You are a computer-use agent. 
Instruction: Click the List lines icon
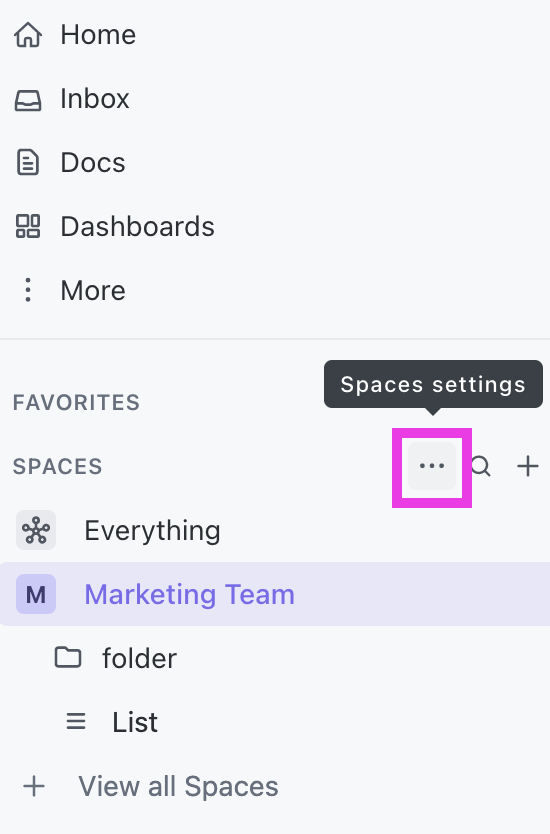pyautogui.click(x=76, y=722)
